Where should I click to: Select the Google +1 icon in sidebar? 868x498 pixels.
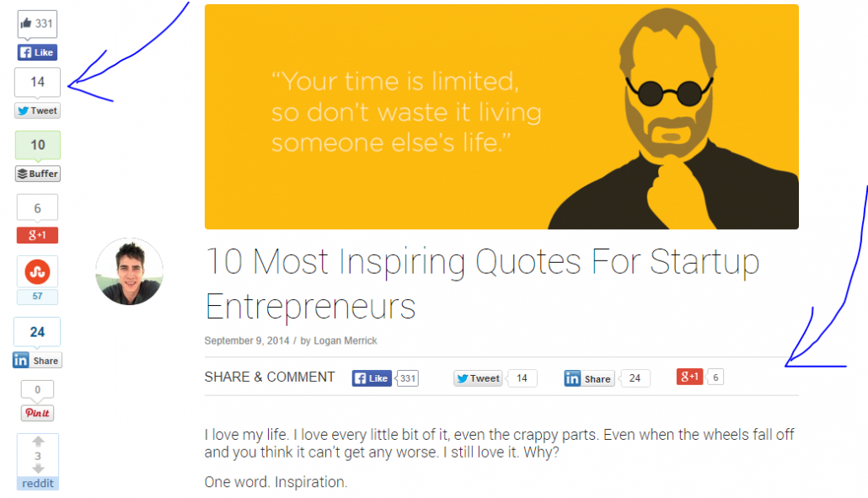pos(36,235)
